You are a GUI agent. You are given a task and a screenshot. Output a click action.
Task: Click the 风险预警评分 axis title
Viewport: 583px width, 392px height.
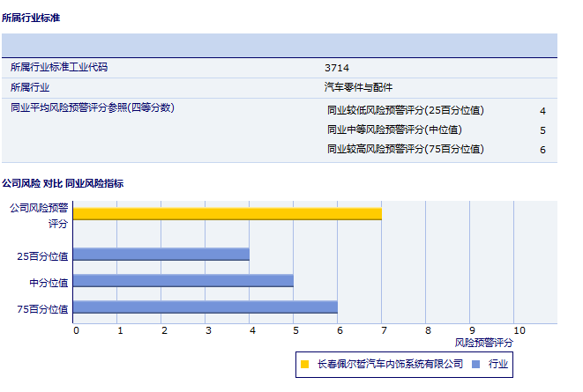pos(484,341)
